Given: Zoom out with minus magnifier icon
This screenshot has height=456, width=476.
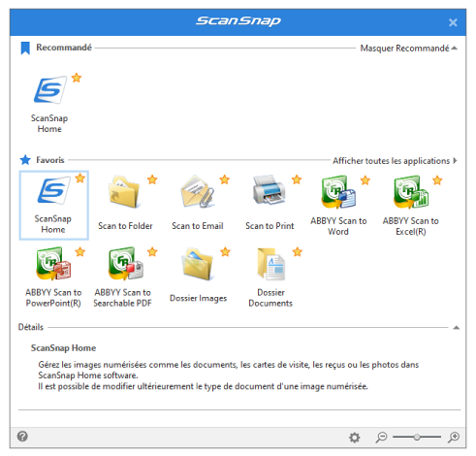Looking at the screenshot, I should 381,438.
